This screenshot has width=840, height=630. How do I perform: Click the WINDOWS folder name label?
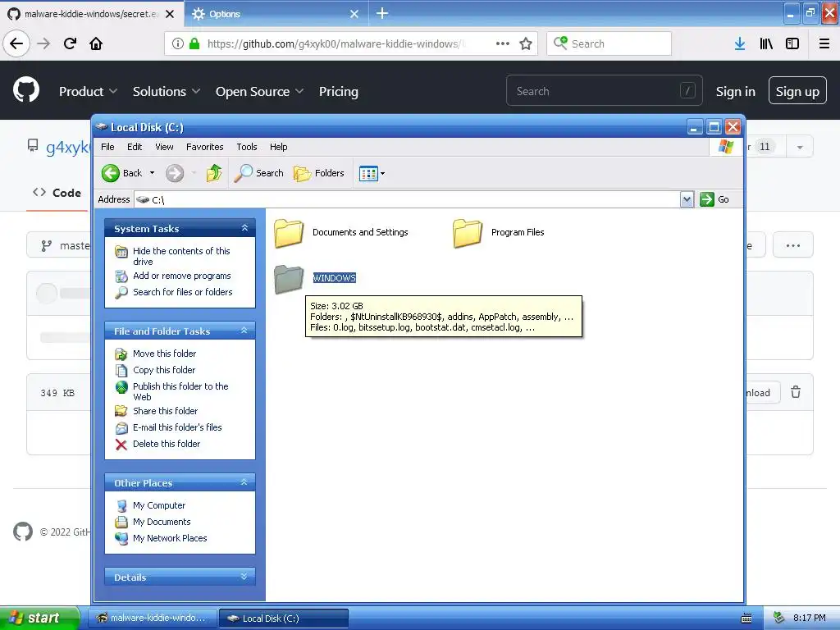point(335,278)
